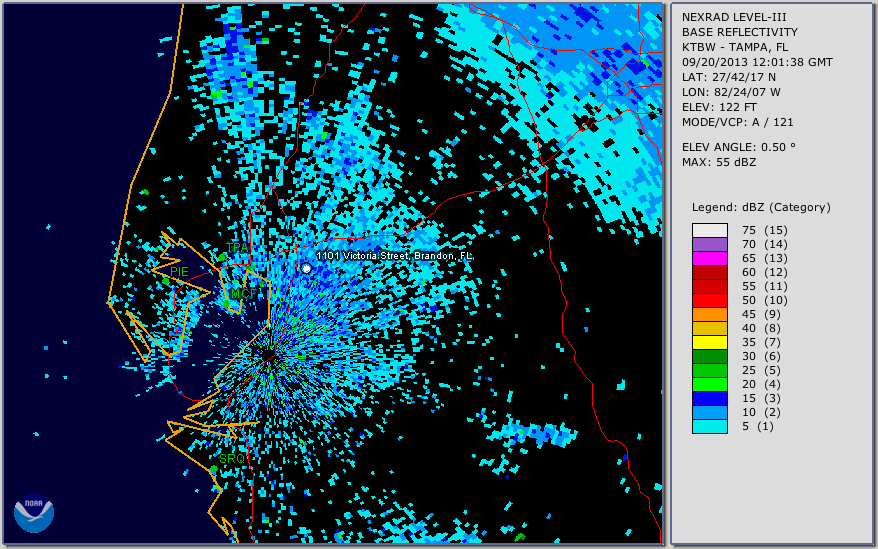Click the '1101 Victoria Street, Brandon, FL' label
The width and height of the screenshot is (878, 549).
(394, 256)
